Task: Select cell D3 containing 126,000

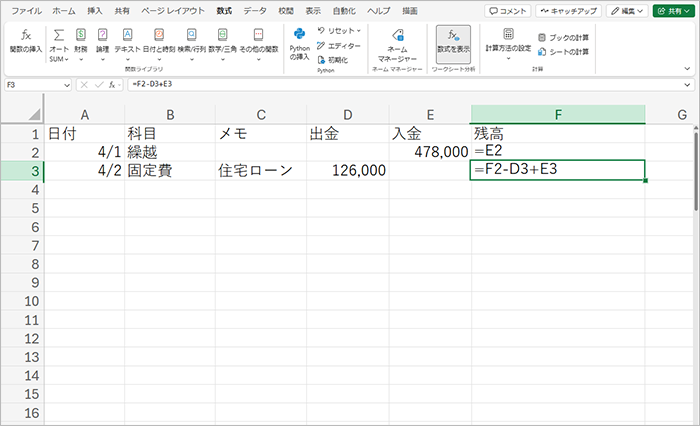Action: [347, 170]
